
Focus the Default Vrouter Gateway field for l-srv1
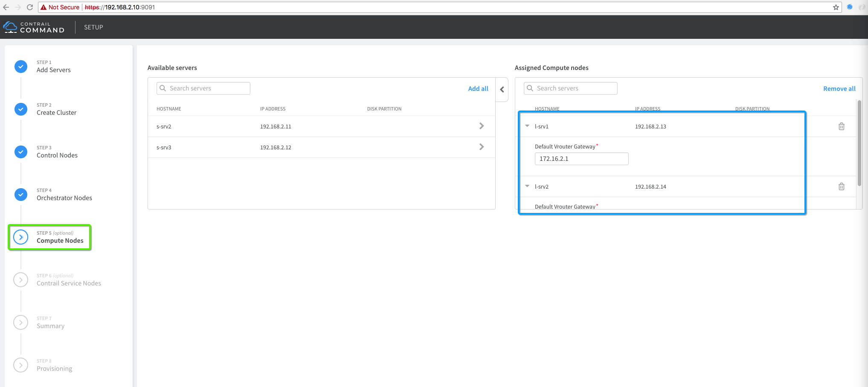pos(581,159)
